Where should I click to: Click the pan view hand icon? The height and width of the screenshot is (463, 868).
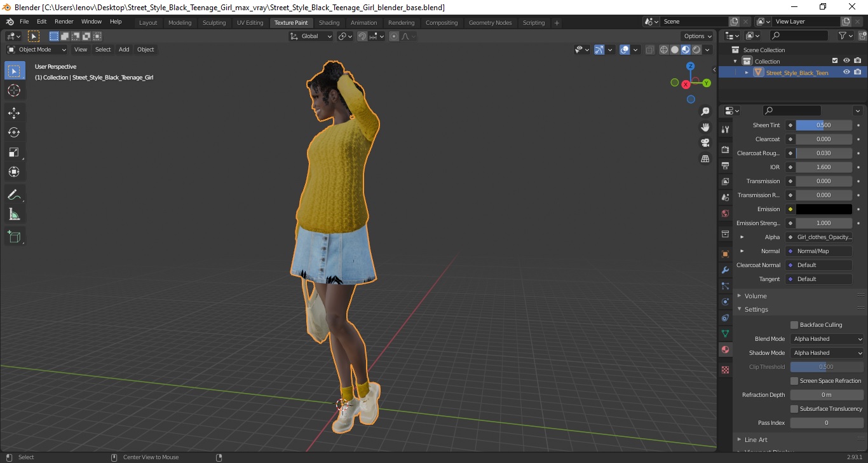pyautogui.click(x=705, y=127)
